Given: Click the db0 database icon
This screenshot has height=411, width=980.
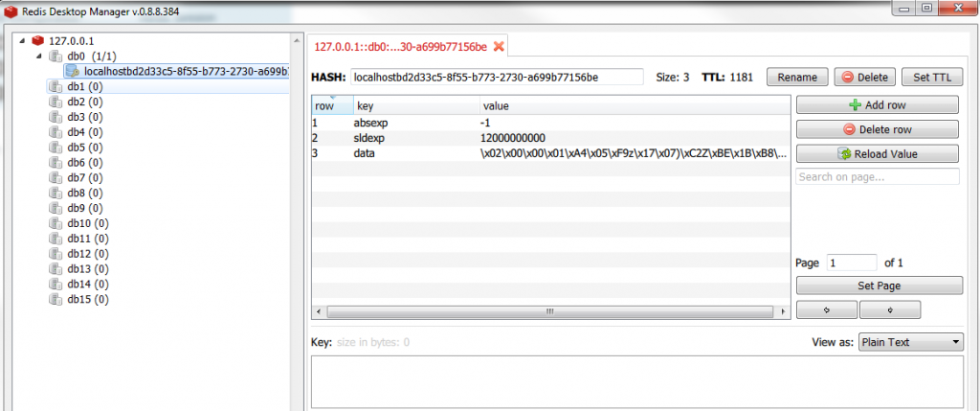Looking at the screenshot, I should click(x=56, y=57).
